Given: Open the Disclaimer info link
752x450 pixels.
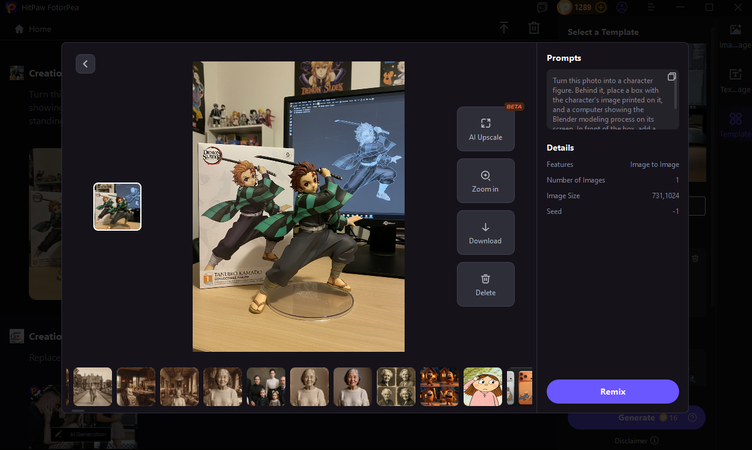Looking at the screenshot, I should pos(636,440).
